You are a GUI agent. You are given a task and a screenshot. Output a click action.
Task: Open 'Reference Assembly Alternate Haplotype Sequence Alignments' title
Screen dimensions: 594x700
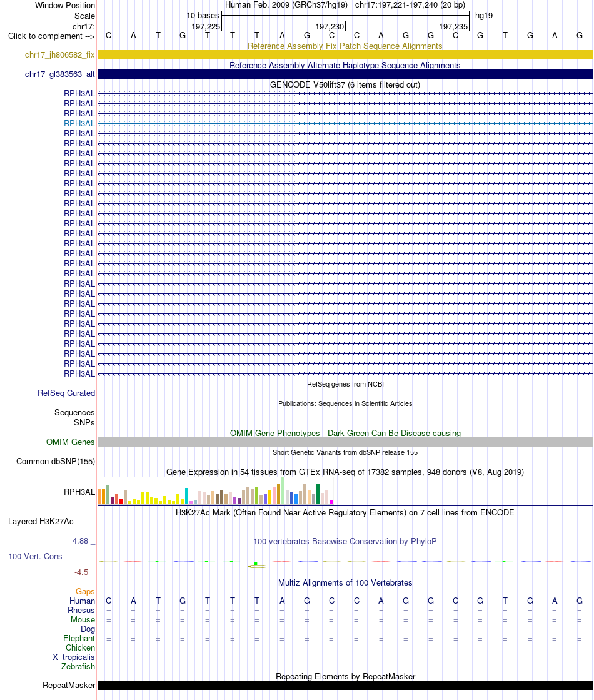[345, 65]
